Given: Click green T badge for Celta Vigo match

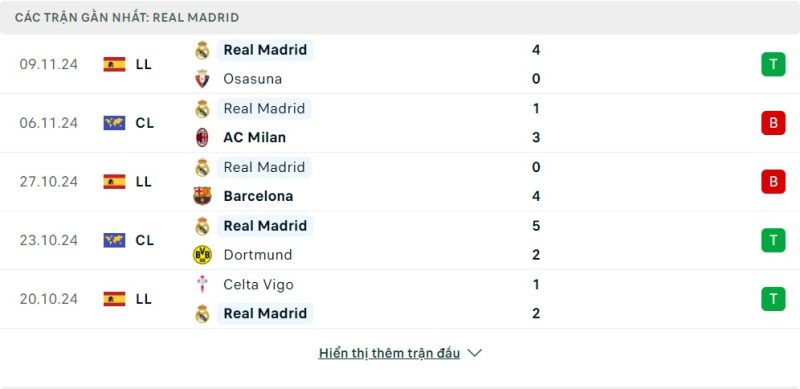Looking at the screenshot, I should point(773,299).
